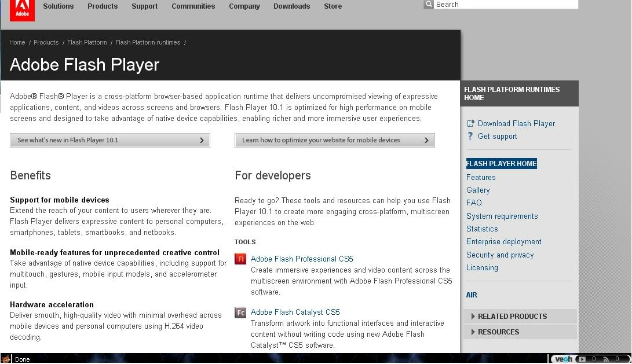Open Statistics sidebar link
This screenshot has height=364, width=632.
[x=482, y=229]
